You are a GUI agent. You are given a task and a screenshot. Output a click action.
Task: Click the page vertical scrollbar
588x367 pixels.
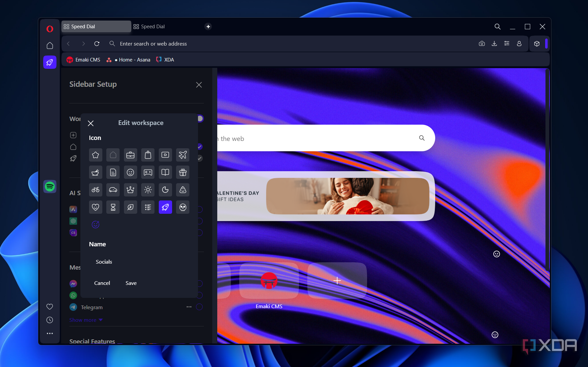pyautogui.click(x=547, y=170)
